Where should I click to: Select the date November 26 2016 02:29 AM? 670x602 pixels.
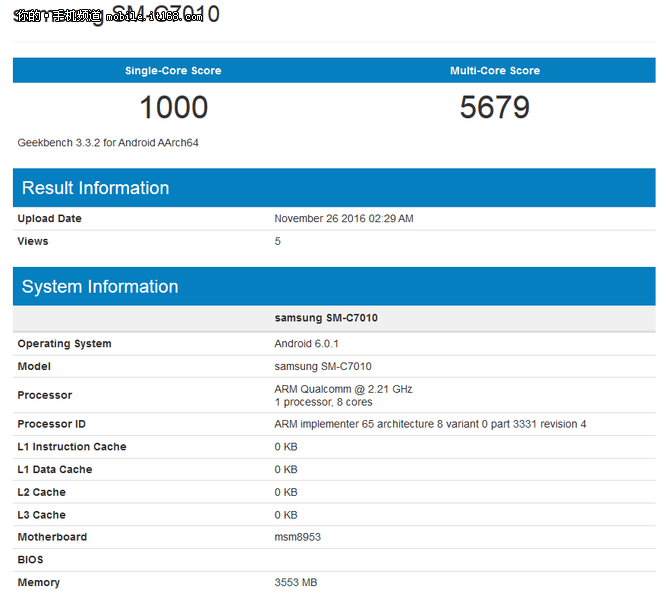coord(344,218)
